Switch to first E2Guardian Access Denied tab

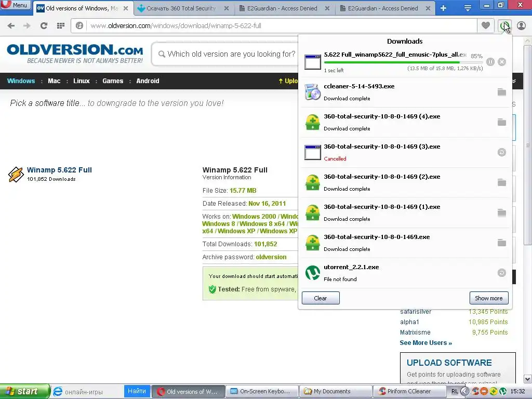(282, 8)
